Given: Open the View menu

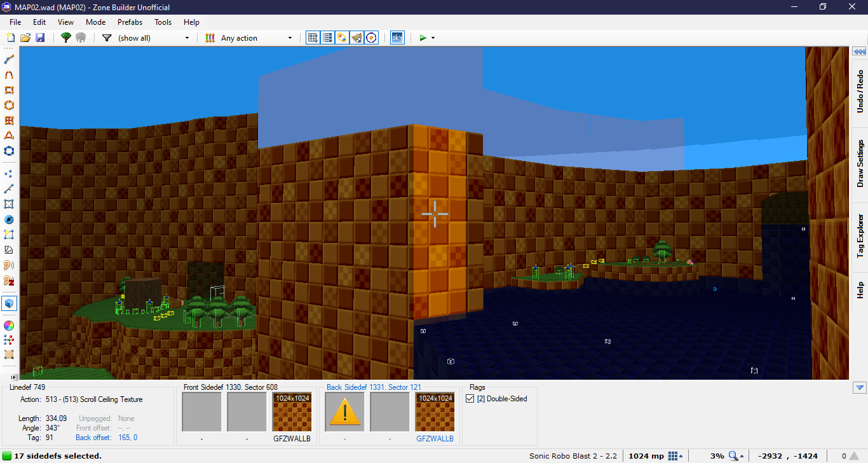Looking at the screenshot, I should click(x=65, y=22).
